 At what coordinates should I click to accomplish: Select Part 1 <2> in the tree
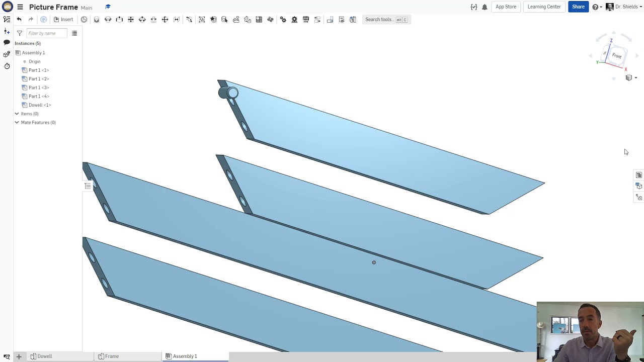click(39, 79)
